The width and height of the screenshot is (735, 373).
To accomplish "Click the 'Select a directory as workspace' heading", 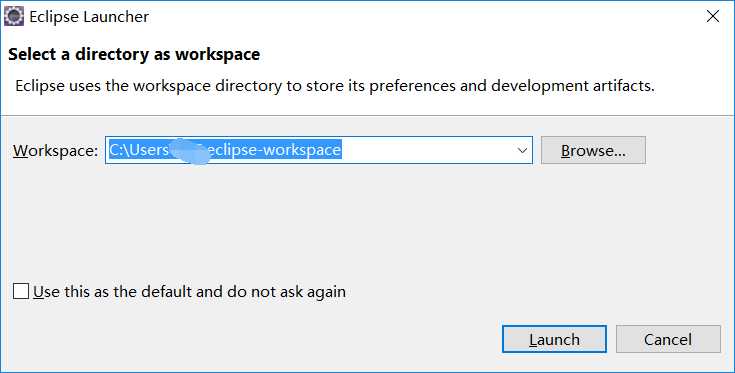I will point(134,54).
